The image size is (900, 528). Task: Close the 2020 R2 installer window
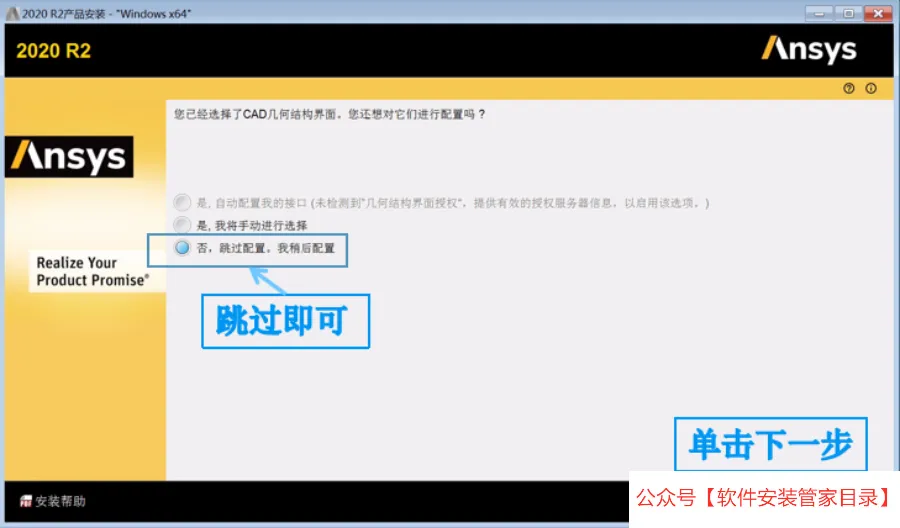878,13
